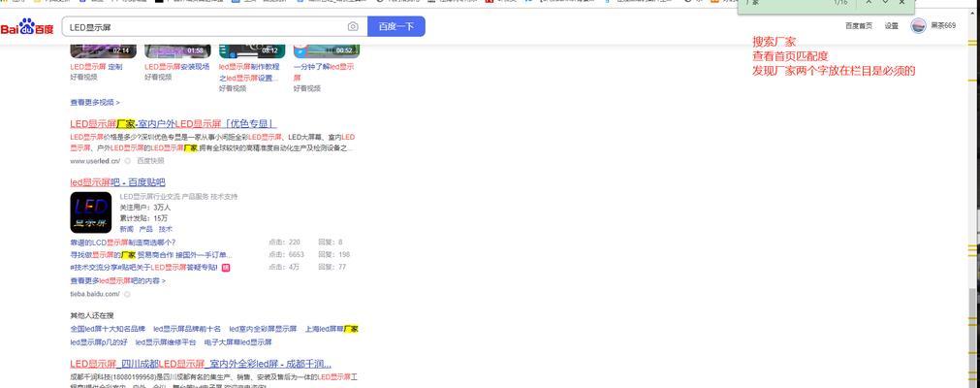Open the 产品 tieba category link

coord(145,229)
